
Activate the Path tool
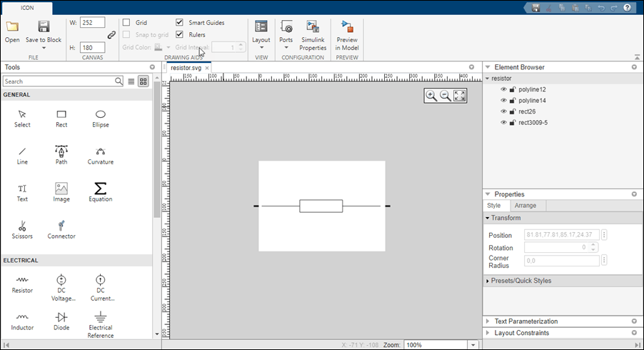[x=61, y=155]
